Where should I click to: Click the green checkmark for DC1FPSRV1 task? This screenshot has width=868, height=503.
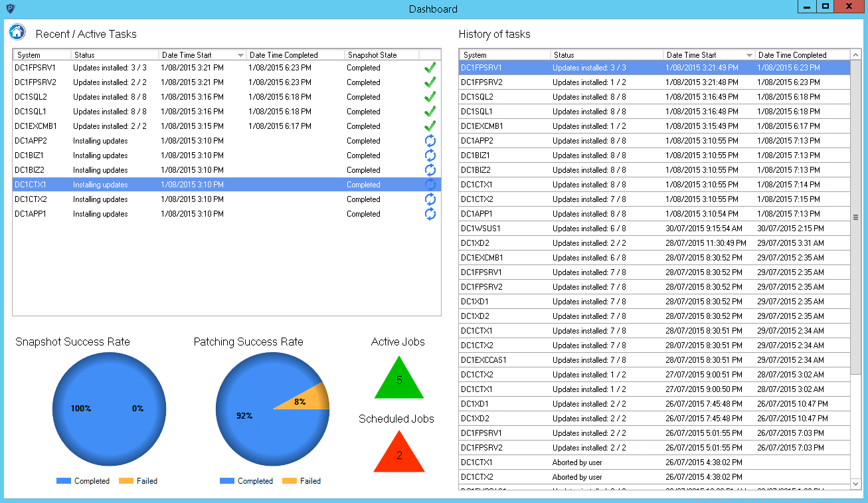430,67
